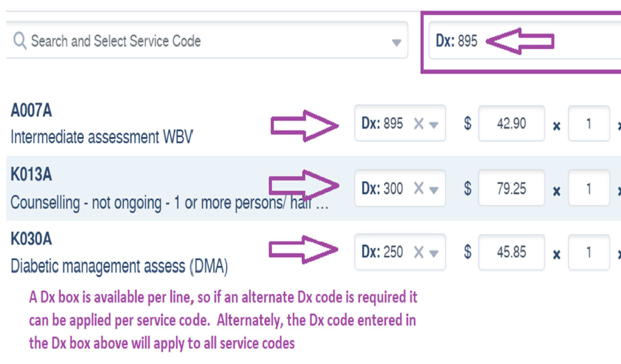Click the quantity field for K030A
621x364 pixels.
point(589,252)
